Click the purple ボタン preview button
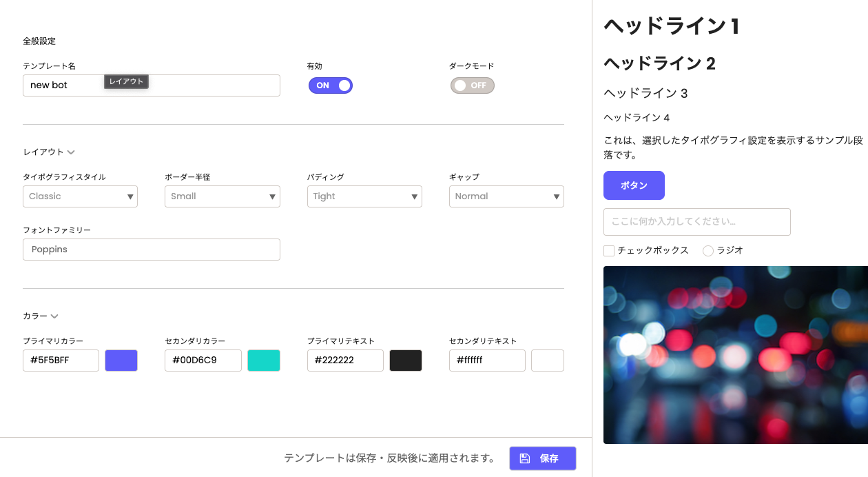868x477 pixels. pos(634,185)
